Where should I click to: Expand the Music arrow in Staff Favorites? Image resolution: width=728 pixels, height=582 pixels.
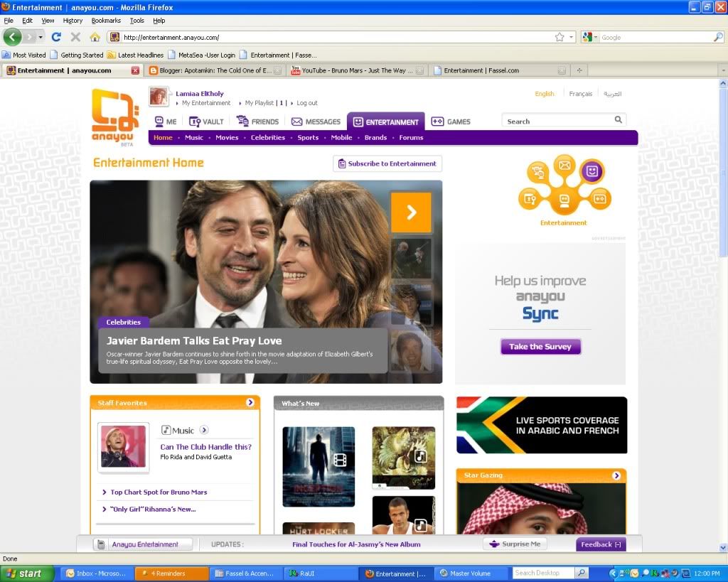pyautogui.click(x=204, y=430)
